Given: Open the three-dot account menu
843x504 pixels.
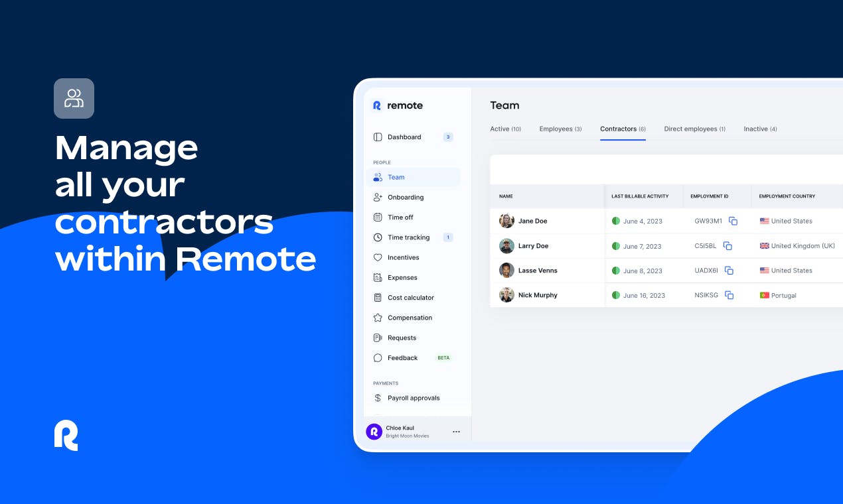Looking at the screenshot, I should [x=457, y=432].
